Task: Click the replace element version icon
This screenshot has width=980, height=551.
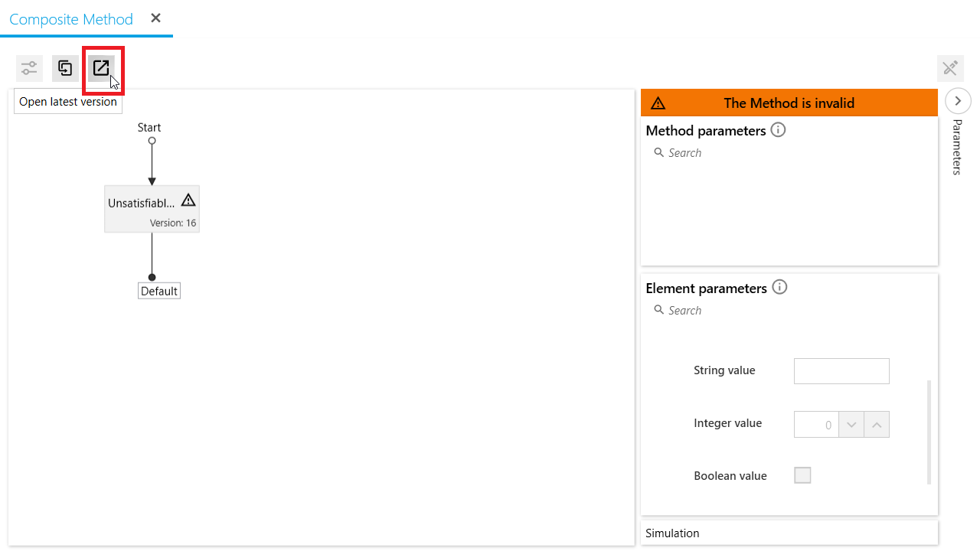Action: 65,69
